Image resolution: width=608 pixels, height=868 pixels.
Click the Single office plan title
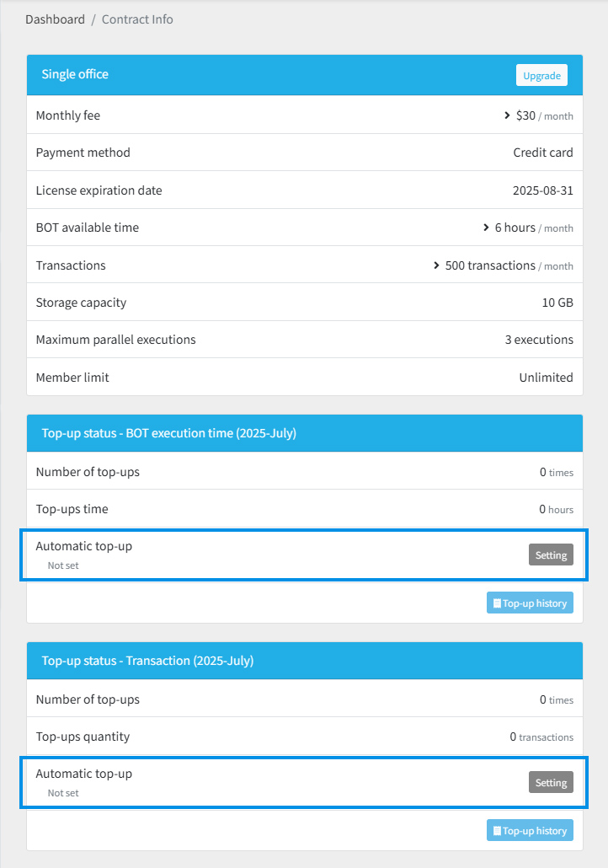75,74
